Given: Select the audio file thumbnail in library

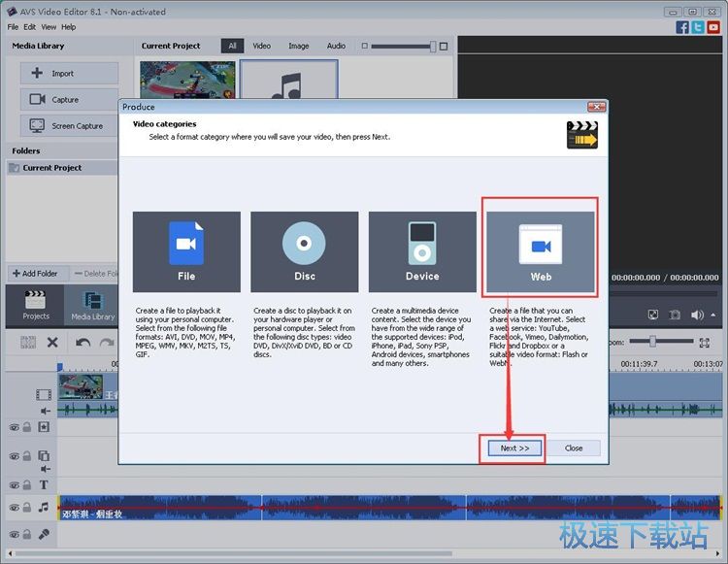Looking at the screenshot, I should 288,80.
